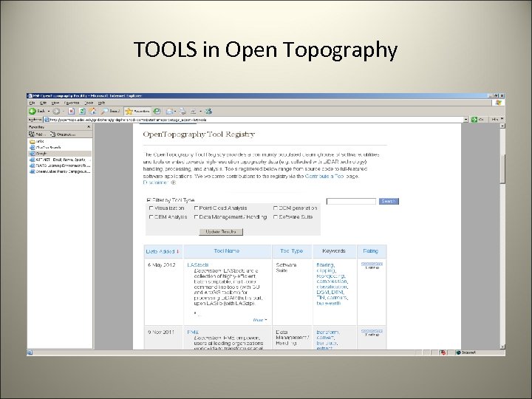This screenshot has width=532, height=399.
Task: Open the Help menu
Action: [101, 103]
